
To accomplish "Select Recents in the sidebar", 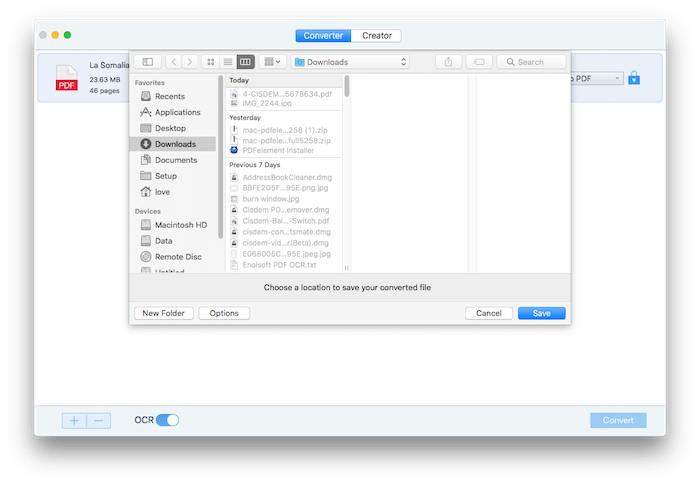I will (x=170, y=96).
